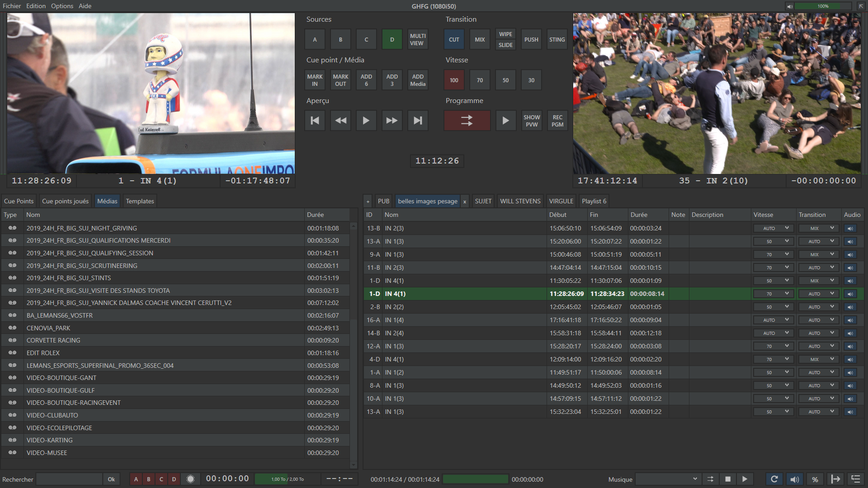This screenshot has height=488, width=868.
Task: Open Transition dropdown for row 14-B
Action: click(819, 333)
